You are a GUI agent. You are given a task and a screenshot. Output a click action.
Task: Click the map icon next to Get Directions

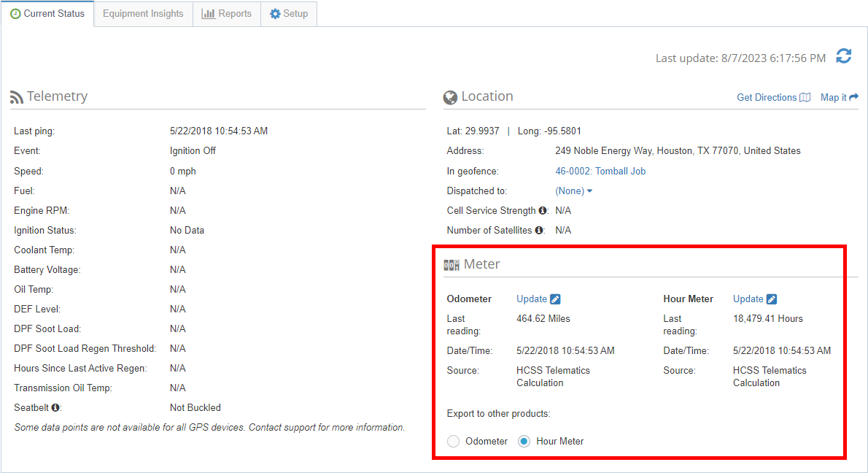(805, 97)
